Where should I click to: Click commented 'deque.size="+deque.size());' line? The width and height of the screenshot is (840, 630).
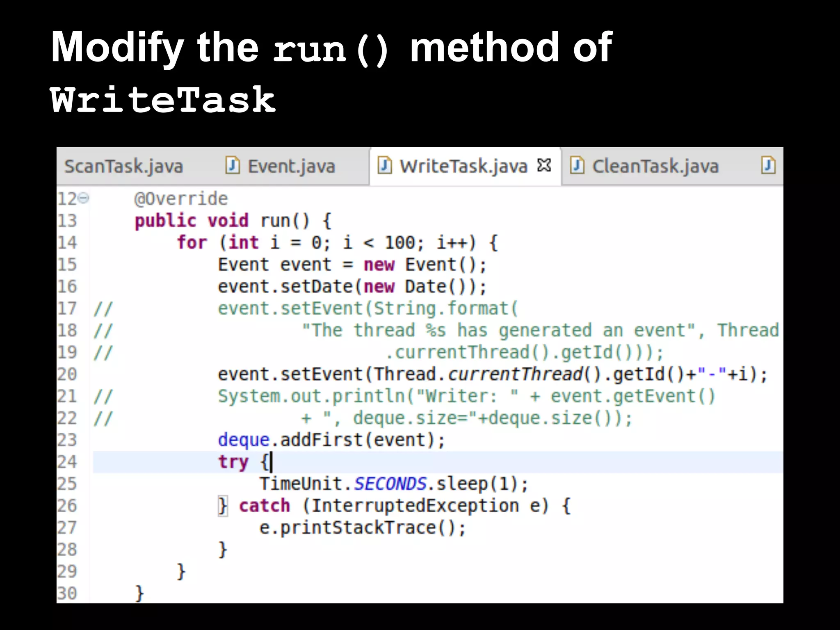pos(467,418)
